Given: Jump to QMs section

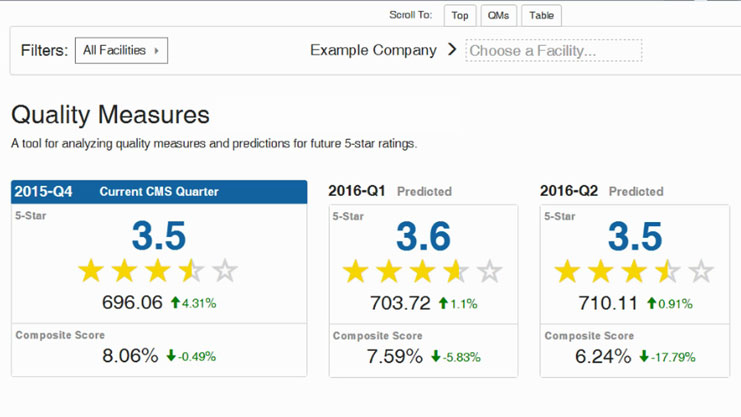Looking at the screenshot, I should point(498,15).
